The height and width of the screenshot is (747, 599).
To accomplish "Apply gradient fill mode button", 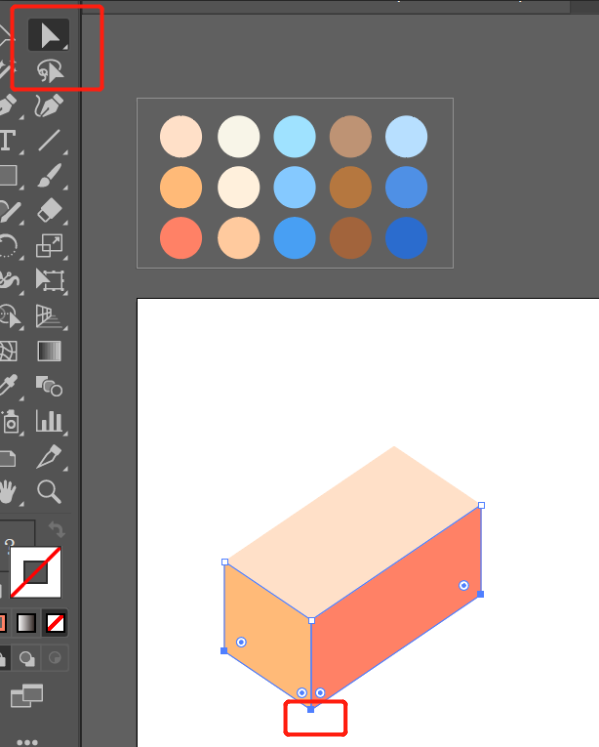I will pos(26,623).
